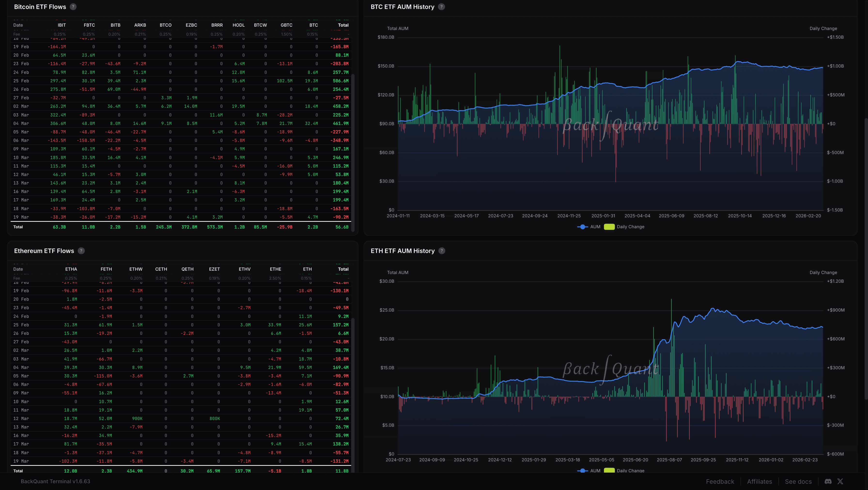This screenshot has height=490, width=868.
Task: Click the BackQuant Terminal v1.6.63 label
Action: pyautogui.click(x=56, y=481)
